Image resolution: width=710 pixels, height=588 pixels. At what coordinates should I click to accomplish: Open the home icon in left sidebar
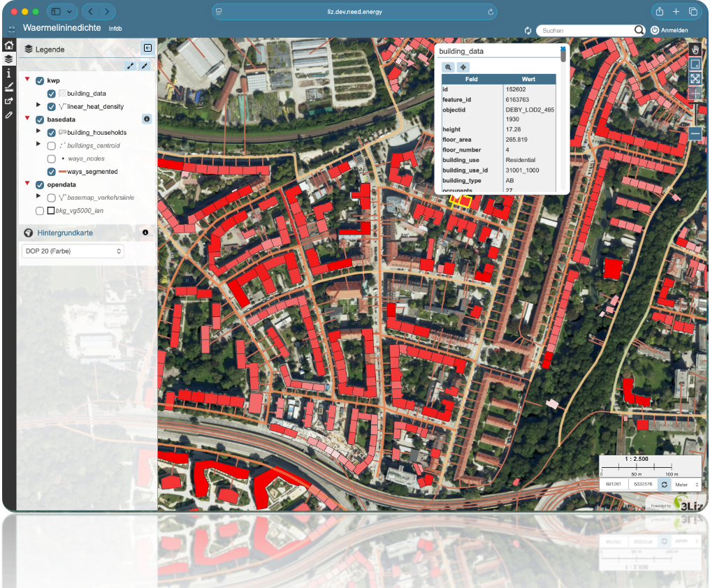coord(9,45)
